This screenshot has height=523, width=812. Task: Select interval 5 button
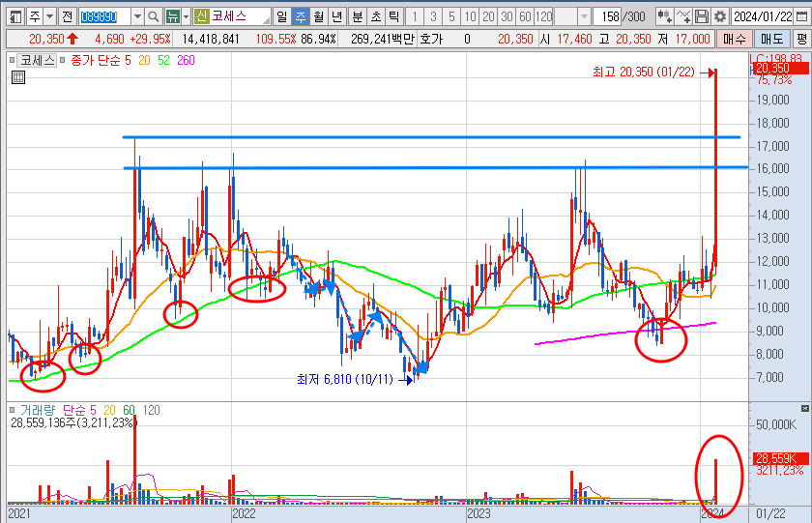click(x=451, y=17)
